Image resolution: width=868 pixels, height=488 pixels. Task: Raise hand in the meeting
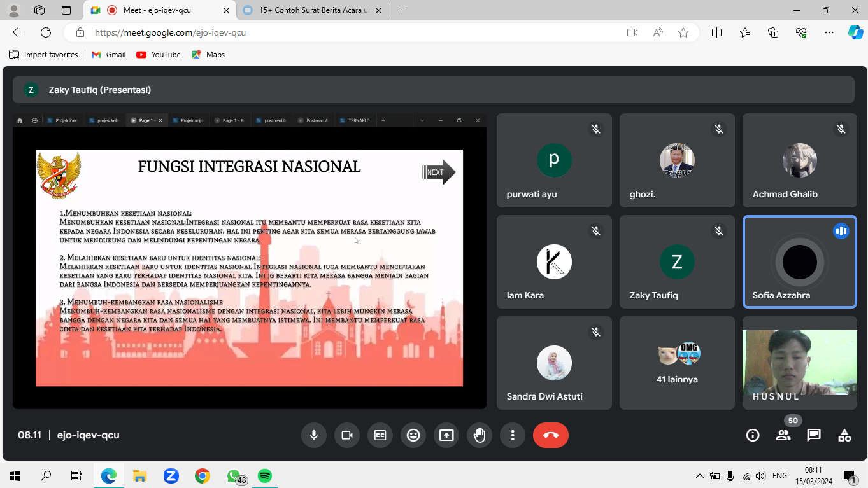(480, 435)
